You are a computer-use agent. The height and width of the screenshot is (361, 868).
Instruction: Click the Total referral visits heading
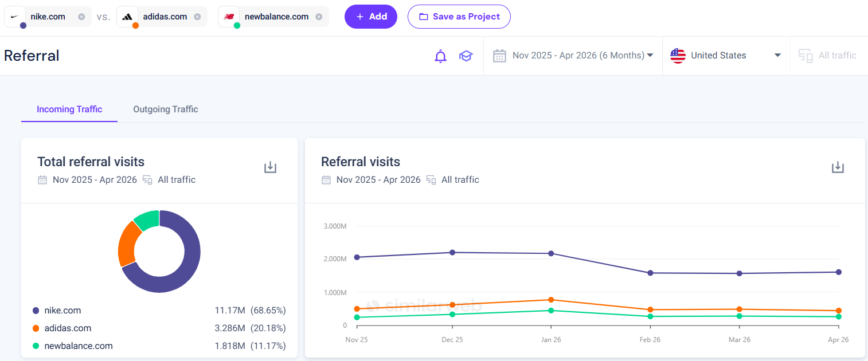point(91,162)
